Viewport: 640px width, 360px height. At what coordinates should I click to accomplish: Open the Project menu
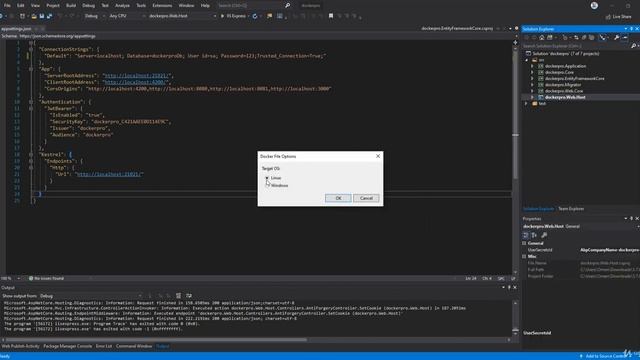tap(53, 6)
